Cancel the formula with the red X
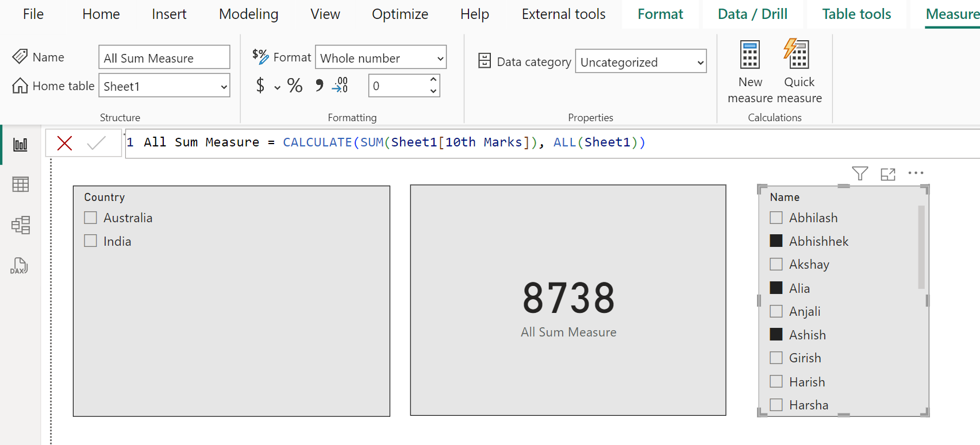Viewport: 980px width, 445px height. (x=64, y=143)
